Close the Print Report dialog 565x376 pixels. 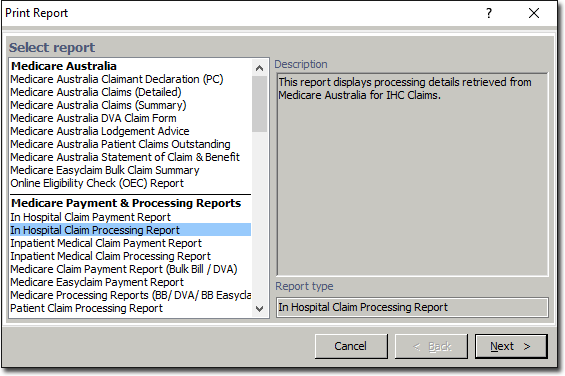coord(534,13)
